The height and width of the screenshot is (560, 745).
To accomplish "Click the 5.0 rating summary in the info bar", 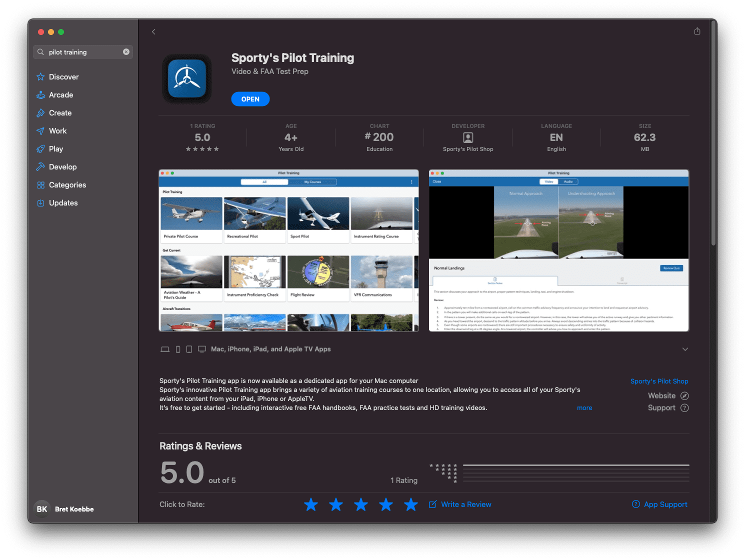I will coord(202,137).
